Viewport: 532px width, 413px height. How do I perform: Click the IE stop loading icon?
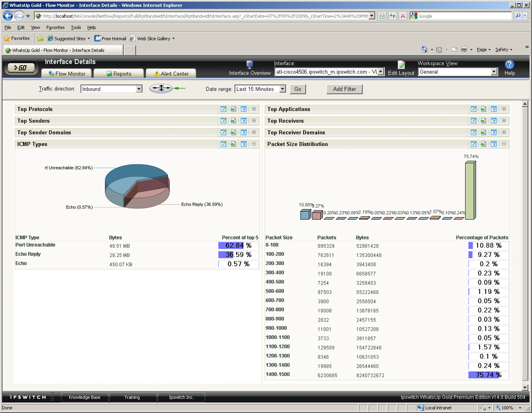(x=403, y=16)
